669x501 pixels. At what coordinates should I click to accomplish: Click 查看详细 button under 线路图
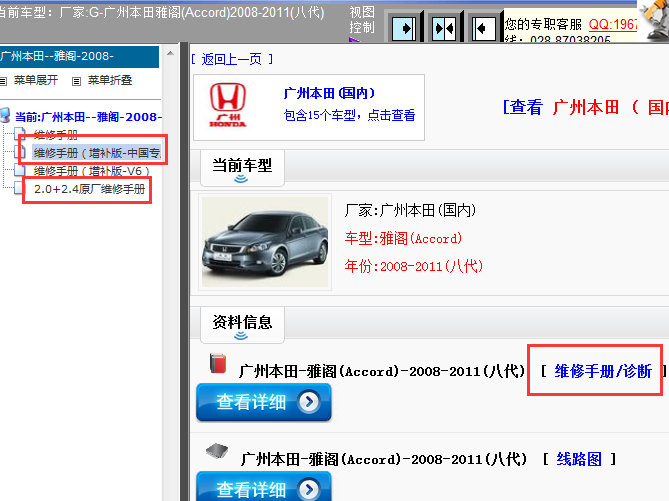point(264,486)
